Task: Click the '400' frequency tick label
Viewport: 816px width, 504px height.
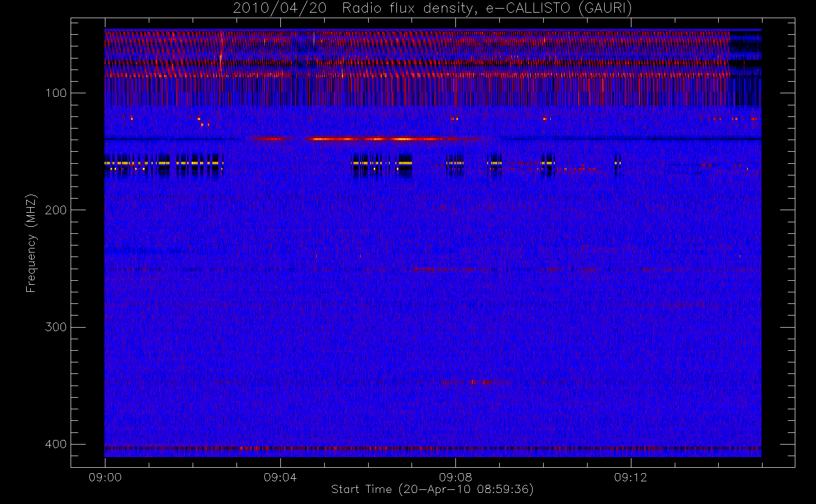Action: (56, 444)
